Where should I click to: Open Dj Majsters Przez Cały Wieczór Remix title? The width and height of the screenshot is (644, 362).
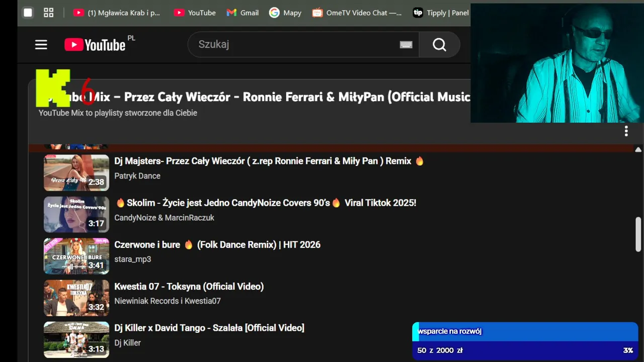pyautogui.click(x=269, y=161)
